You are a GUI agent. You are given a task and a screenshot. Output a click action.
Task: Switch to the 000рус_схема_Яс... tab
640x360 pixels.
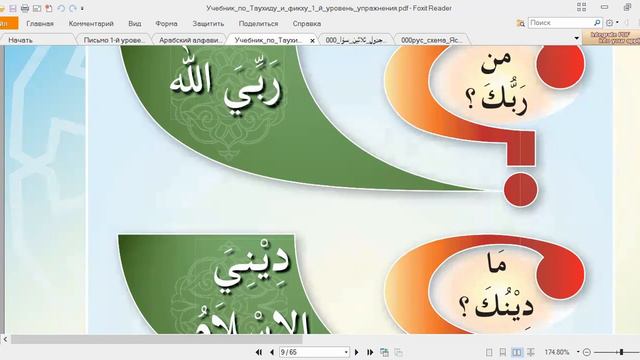coord(431,40)
